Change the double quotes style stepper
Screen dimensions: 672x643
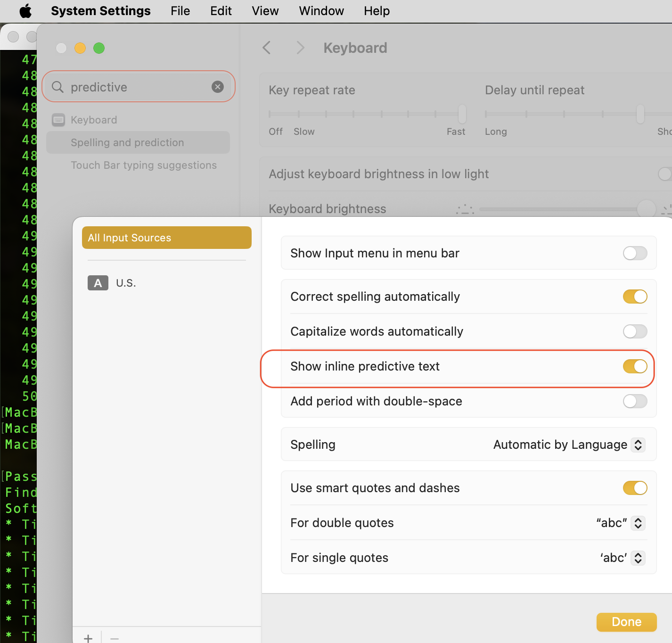(x=639, y=523)
